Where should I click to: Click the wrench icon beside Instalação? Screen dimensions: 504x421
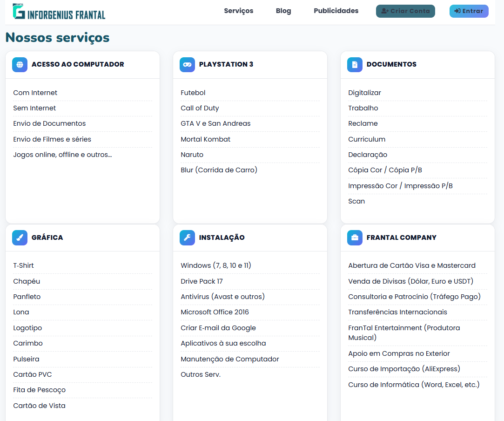(187, 238)
